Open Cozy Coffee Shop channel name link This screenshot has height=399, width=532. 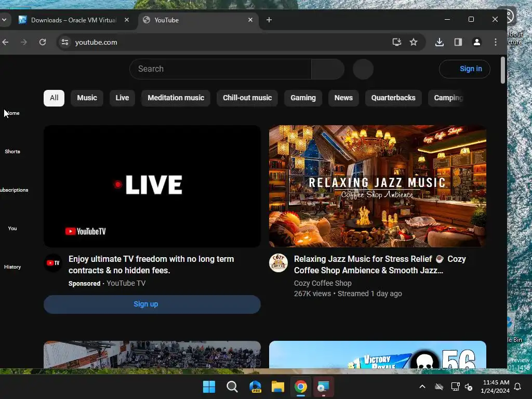click(323, 283)
